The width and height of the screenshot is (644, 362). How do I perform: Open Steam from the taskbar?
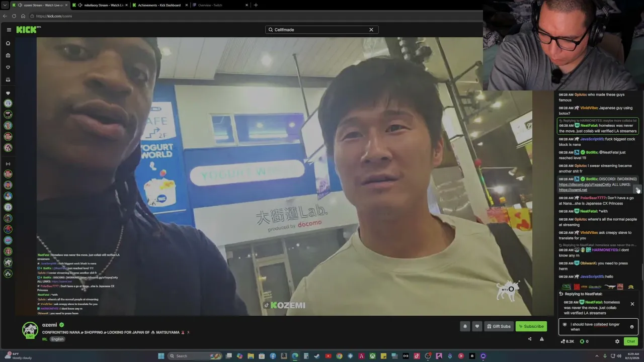pos(317,356)
